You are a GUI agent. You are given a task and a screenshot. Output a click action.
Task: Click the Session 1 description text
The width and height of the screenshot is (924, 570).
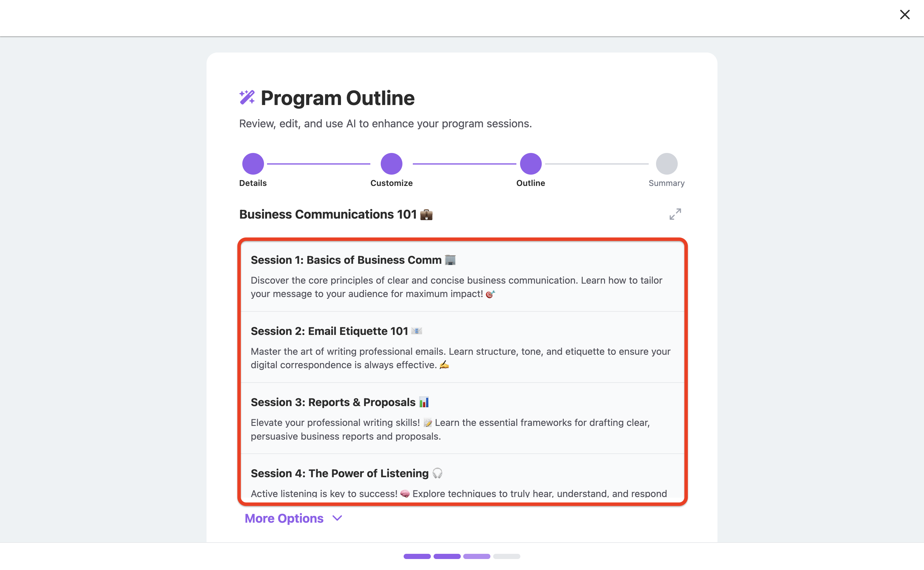[x=456, y=287]
